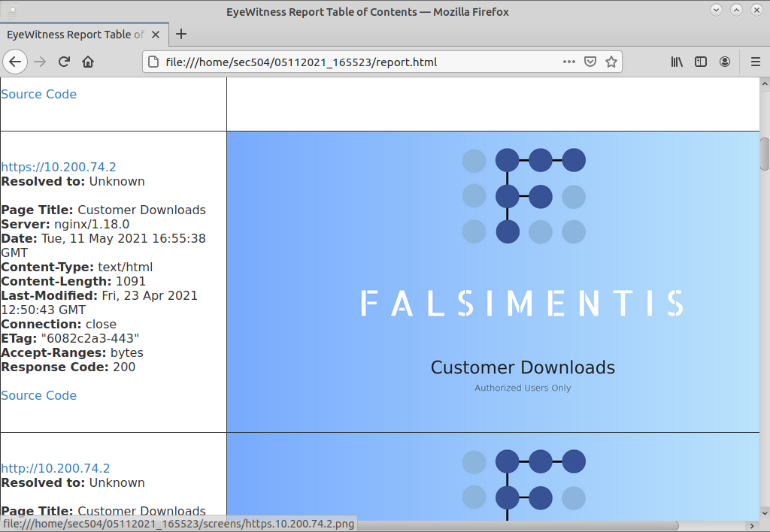Open the Firefox home page

[88, 62]
